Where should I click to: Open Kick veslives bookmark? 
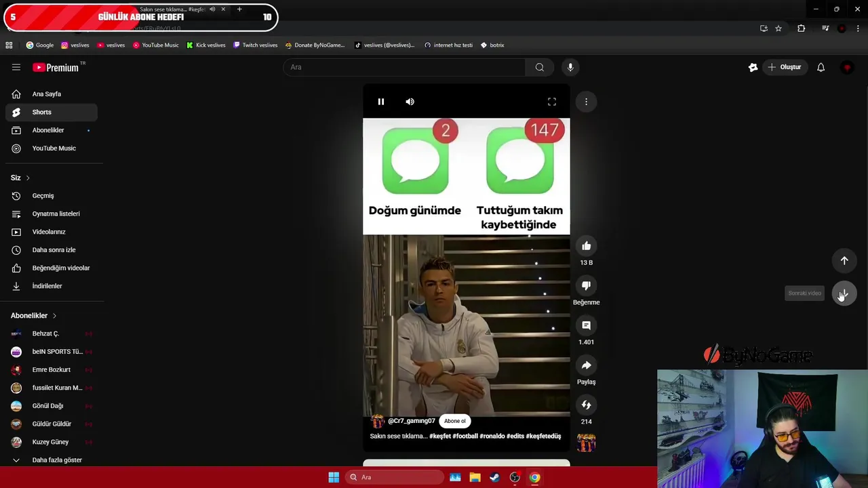point(205,45)
